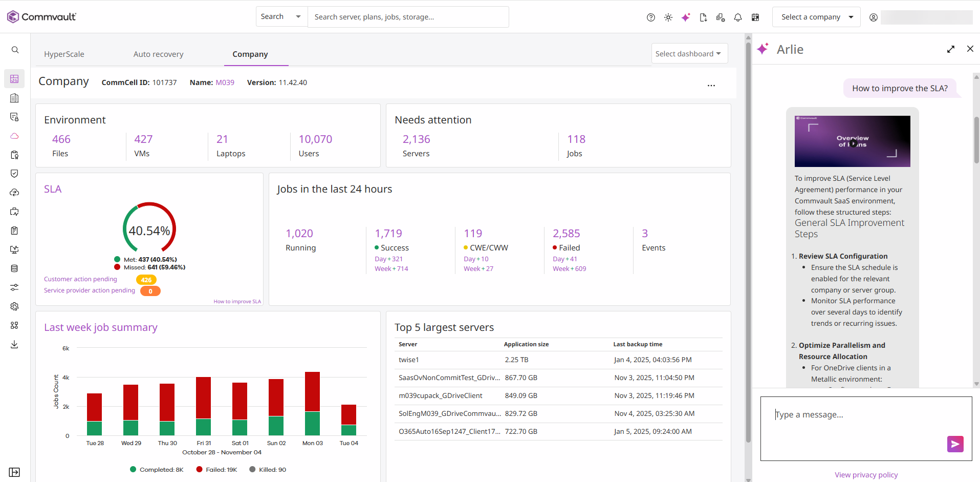
Task: Open the Last week job summary title link
Action: pos(100,327)
